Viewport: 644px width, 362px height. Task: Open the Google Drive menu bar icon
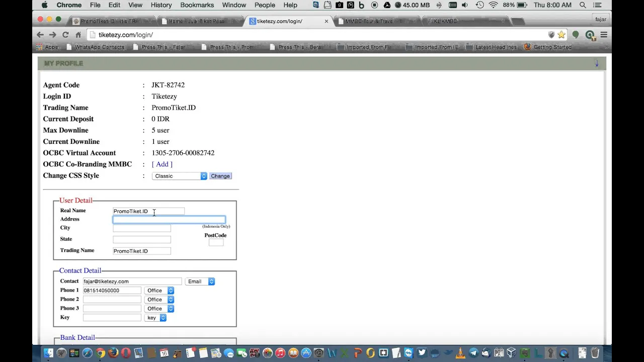tap(387, 5)
